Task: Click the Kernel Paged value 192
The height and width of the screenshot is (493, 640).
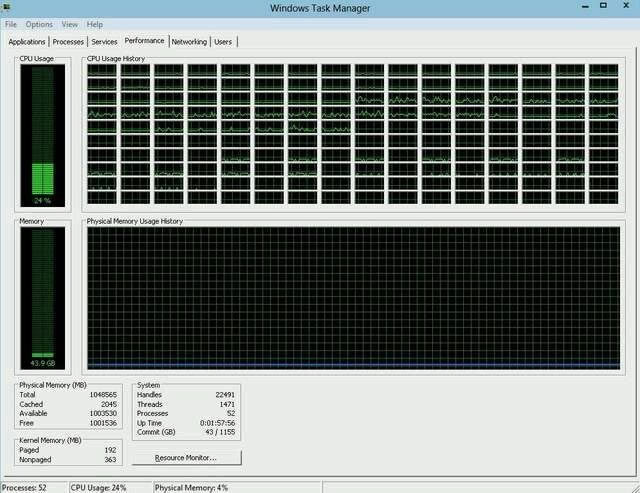Action: point(110,450)
